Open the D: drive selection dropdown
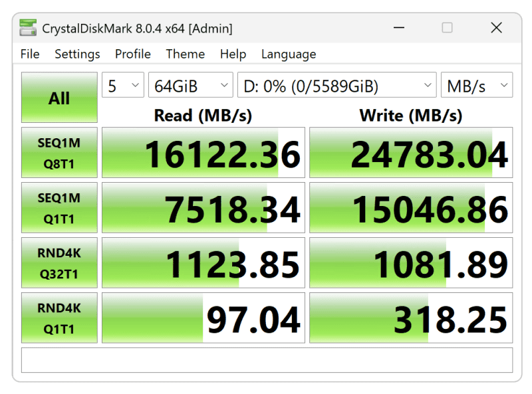532x394 pixels. click(x=336, y=86)
